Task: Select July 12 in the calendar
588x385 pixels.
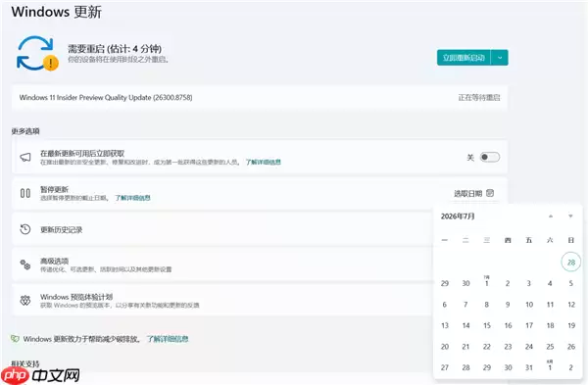Action: point(571,305)
